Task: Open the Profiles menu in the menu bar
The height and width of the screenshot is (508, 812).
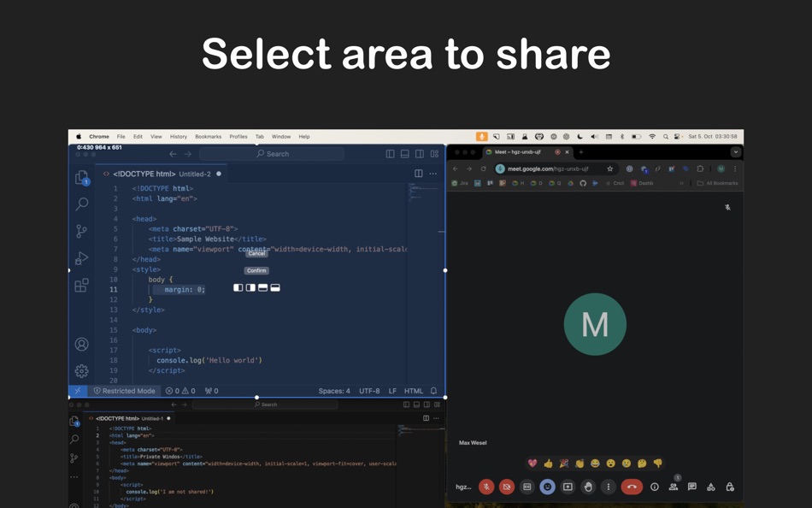Action: pos(238,137)
